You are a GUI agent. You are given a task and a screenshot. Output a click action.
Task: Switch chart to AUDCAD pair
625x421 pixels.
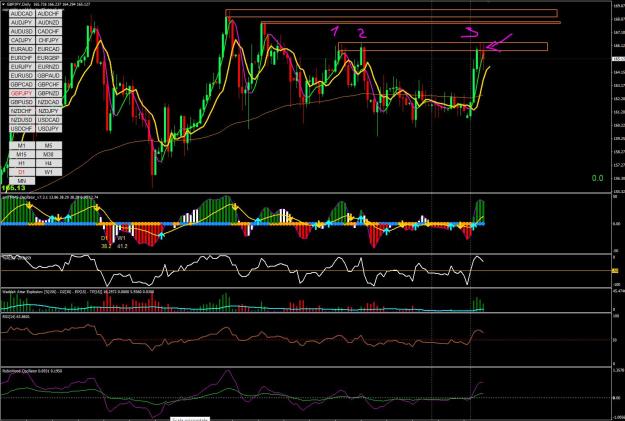22,14
